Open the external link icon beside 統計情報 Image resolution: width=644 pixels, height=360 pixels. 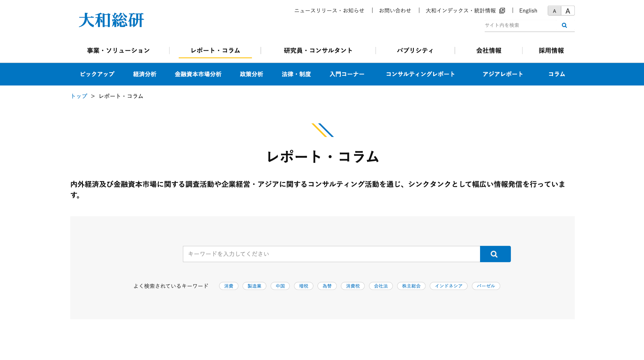click(x=502, y=10)
